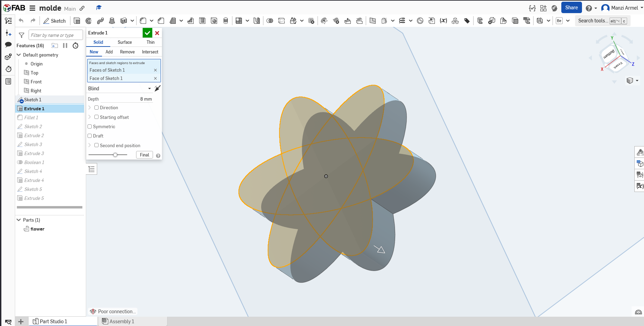Click the Mirror tool icon

(x=257, y=21)
